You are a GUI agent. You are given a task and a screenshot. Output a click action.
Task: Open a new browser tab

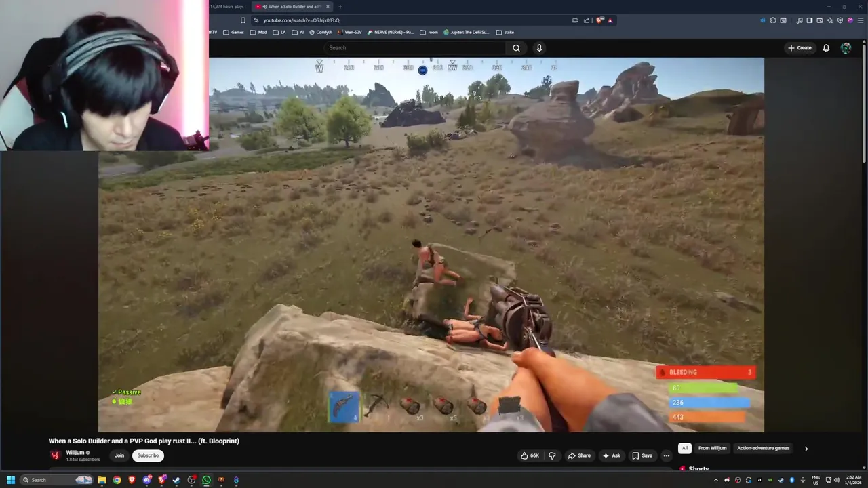(340, 7)
